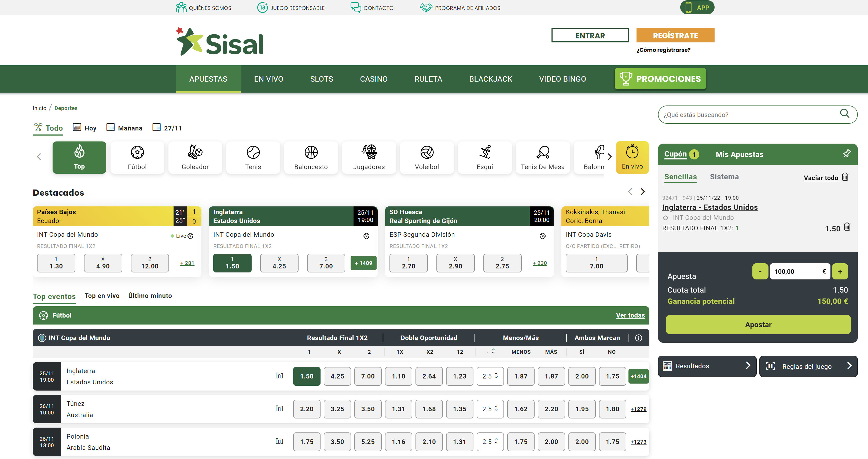Show next Destacados cards
Viewport: 868px width, 459px height.
click(643, 192)
